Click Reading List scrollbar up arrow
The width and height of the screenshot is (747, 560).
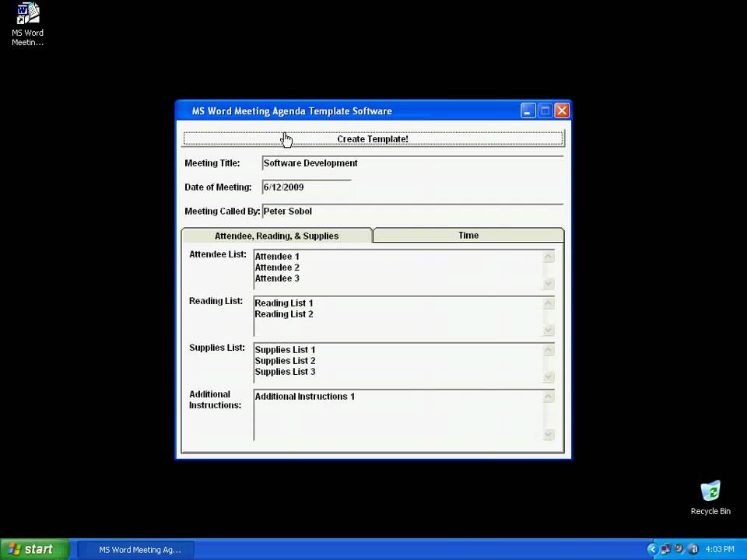click(x=549, y=303)
